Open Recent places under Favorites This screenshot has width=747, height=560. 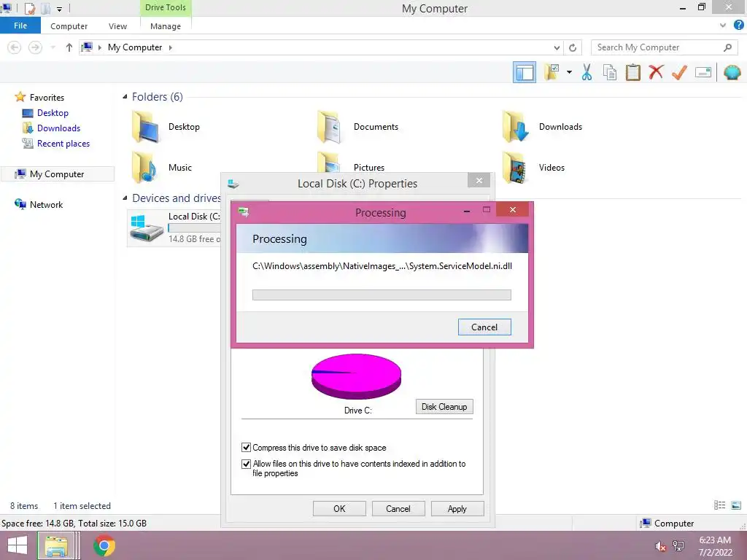[63, 144]
